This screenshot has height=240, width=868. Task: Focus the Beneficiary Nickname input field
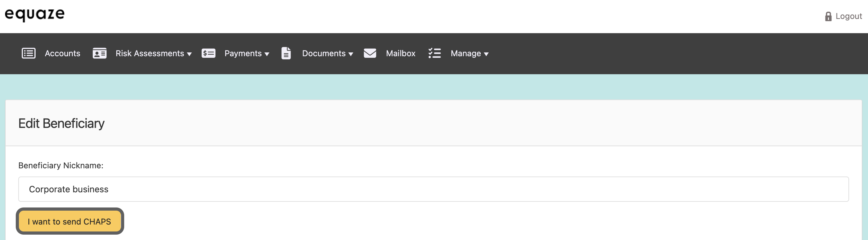(x=433, y=189)
